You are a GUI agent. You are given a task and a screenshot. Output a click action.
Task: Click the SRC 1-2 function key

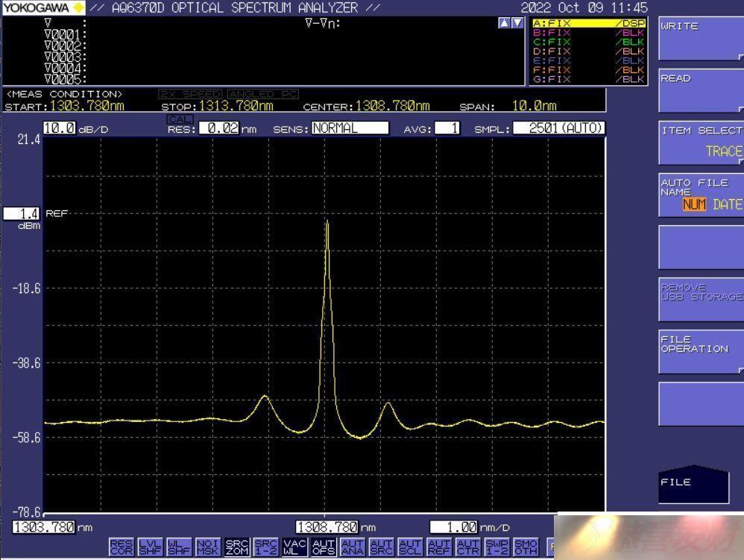(x=265, y=547)
